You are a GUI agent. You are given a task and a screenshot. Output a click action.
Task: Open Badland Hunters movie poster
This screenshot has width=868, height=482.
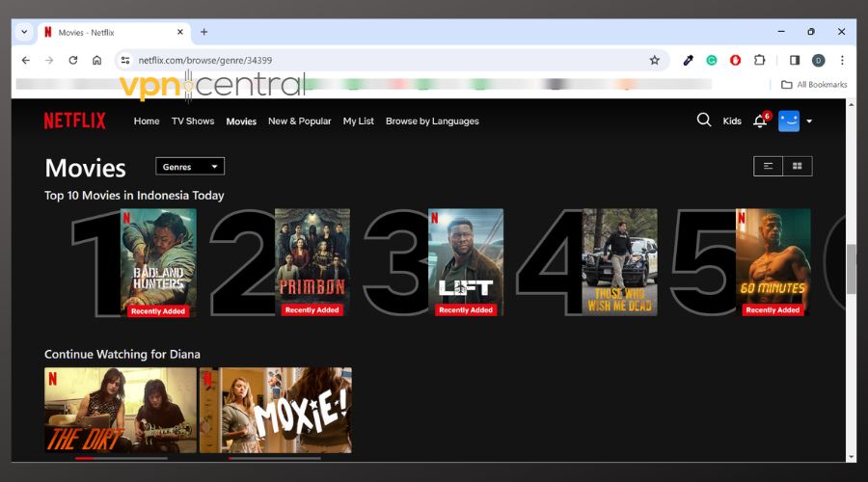(x=158, y=263)
